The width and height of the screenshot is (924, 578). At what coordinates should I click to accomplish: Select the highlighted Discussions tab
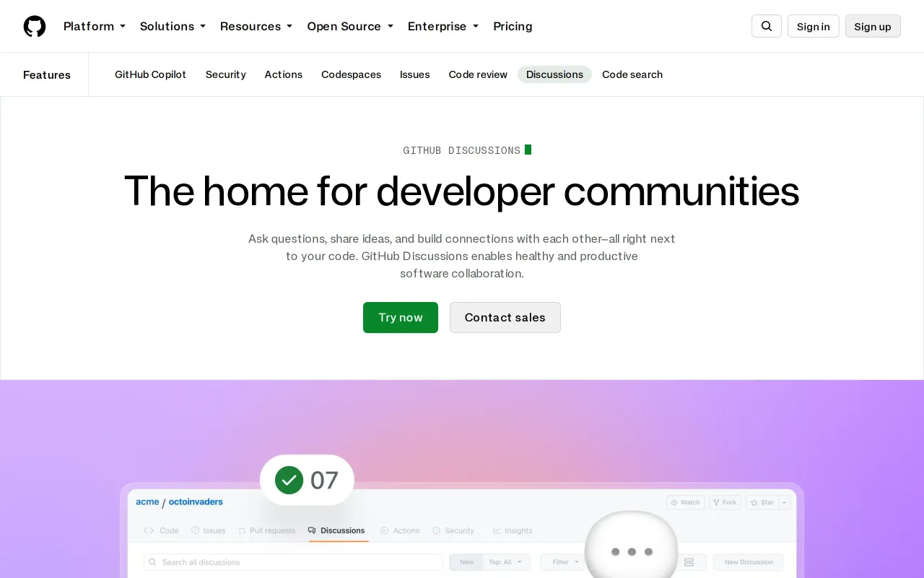(554, 74)
